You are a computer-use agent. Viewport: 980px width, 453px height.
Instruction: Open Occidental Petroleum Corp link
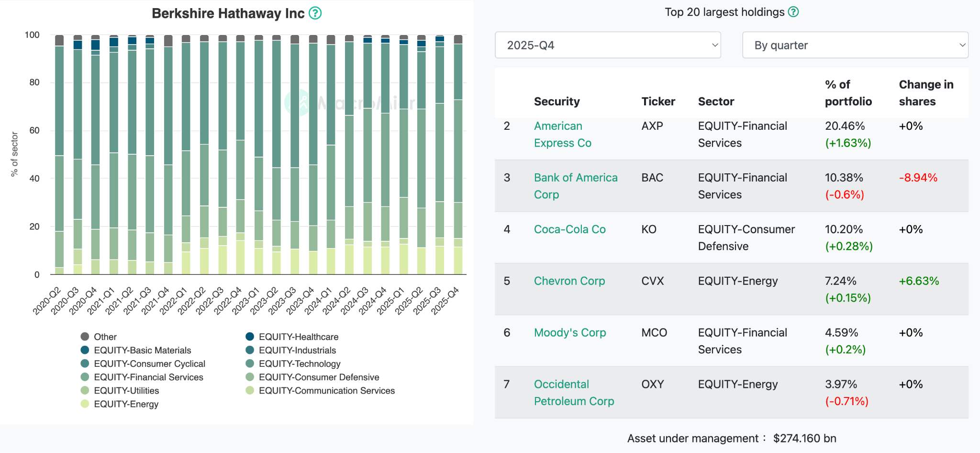pos(574,393)
